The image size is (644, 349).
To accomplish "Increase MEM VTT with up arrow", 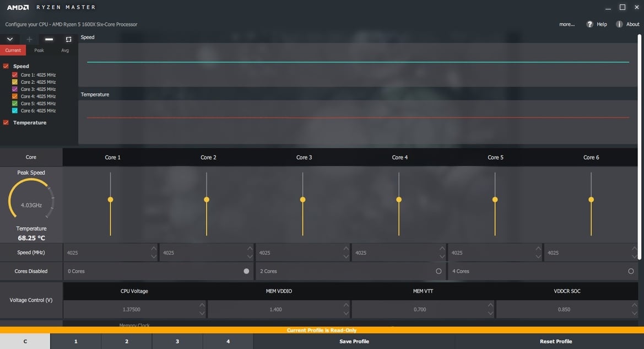I will pyautogui.click(x=490, y=305).
